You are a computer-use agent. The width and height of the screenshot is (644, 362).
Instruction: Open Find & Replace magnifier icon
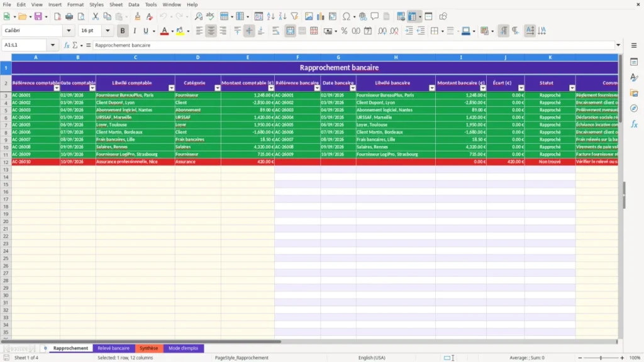click(x=198, y=16)
